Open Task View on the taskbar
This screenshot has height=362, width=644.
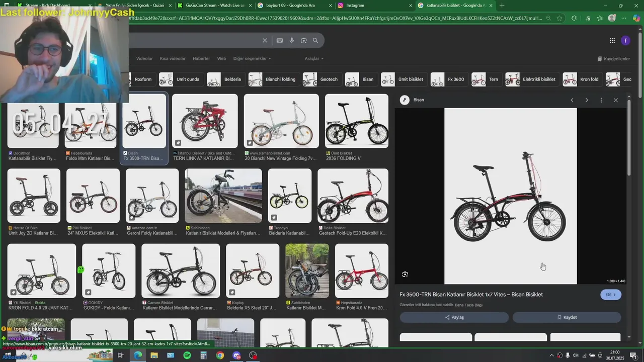pos(121,355)
